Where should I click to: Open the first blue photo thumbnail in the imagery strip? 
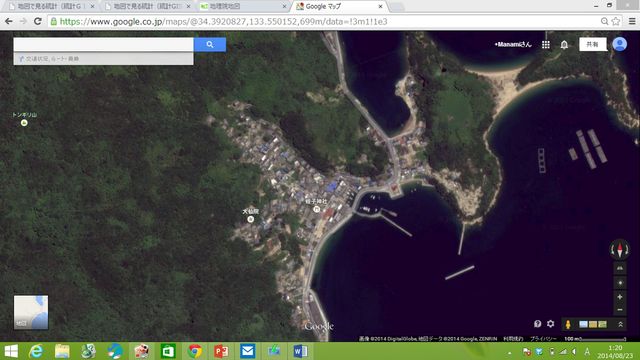click(x=583, y=324)
